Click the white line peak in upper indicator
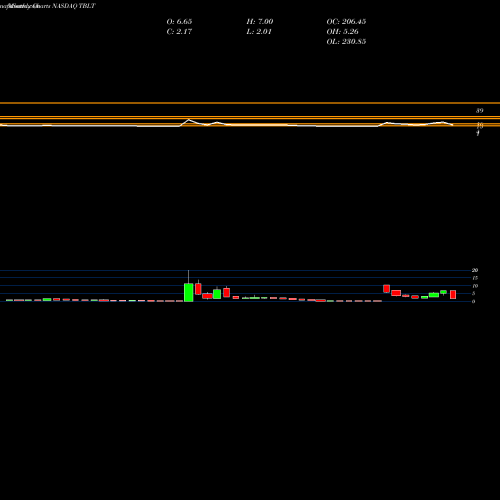500x500 pixels. click(189, 120)
